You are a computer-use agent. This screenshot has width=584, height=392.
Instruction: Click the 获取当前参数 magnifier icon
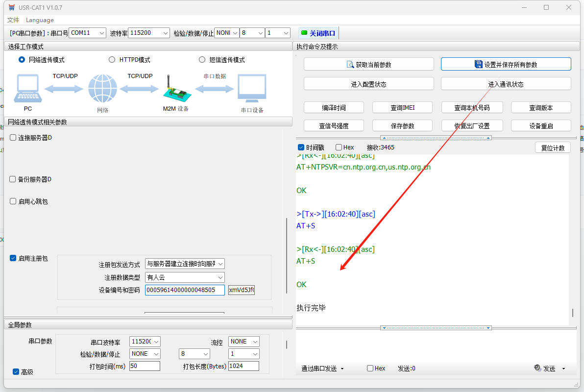[x=350, y=64]
